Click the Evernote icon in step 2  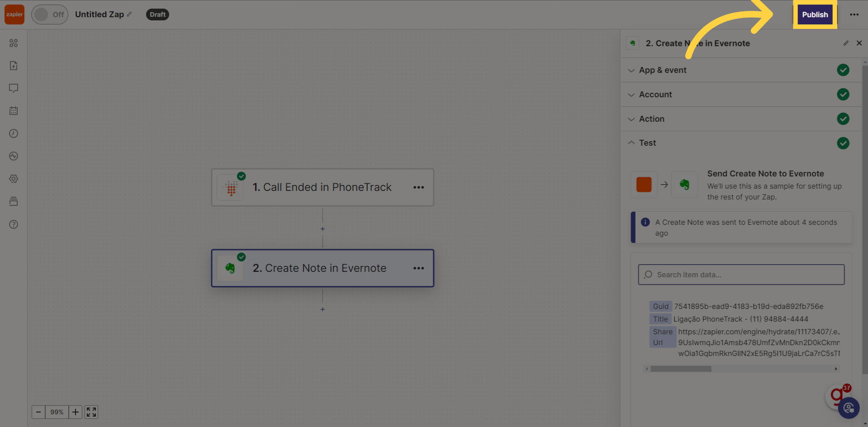click(230, 268)
